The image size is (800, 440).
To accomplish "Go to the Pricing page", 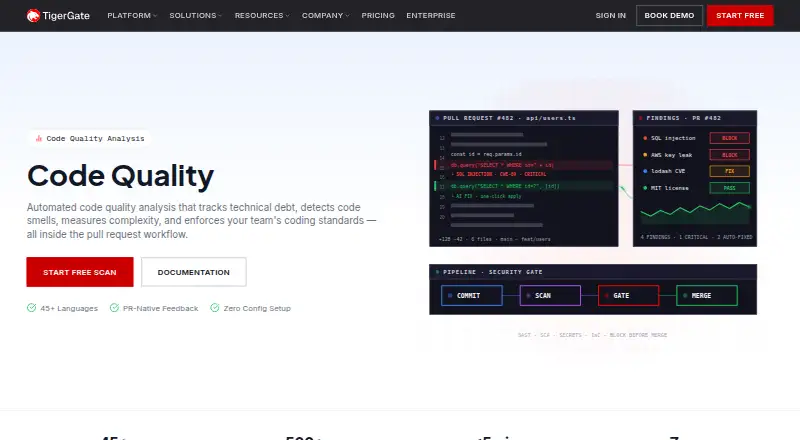I will (378, 16).
